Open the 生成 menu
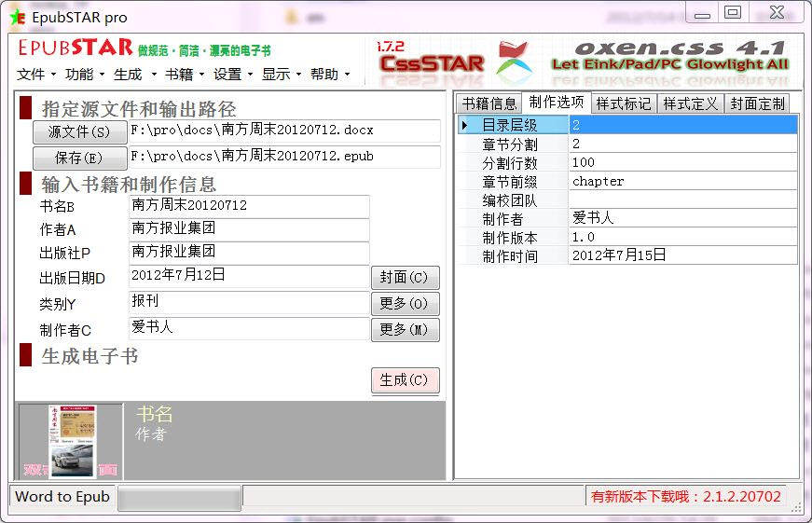This screenshot has height=523, width=812. click(134, 75)
